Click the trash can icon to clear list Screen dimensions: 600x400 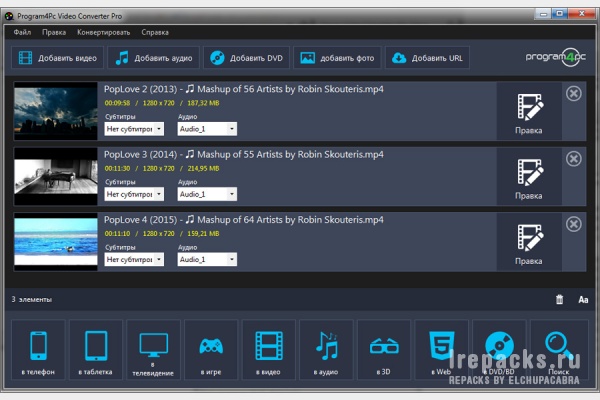coord(559,299)
